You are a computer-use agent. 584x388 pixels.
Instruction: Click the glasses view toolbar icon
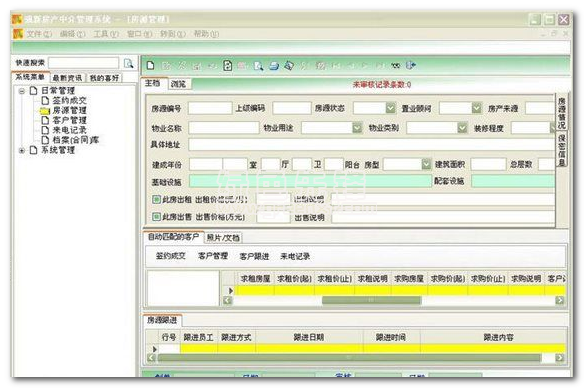click(395, 66)
